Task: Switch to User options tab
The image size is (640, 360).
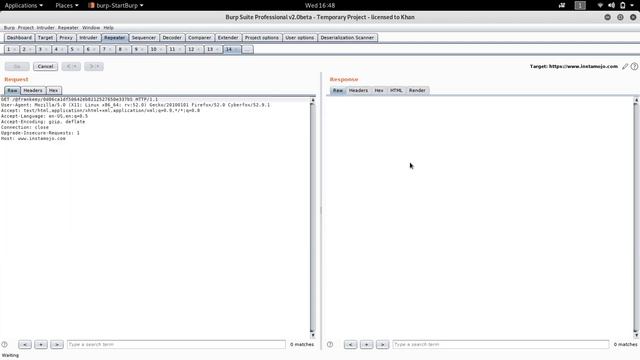Action: point(300,38)
